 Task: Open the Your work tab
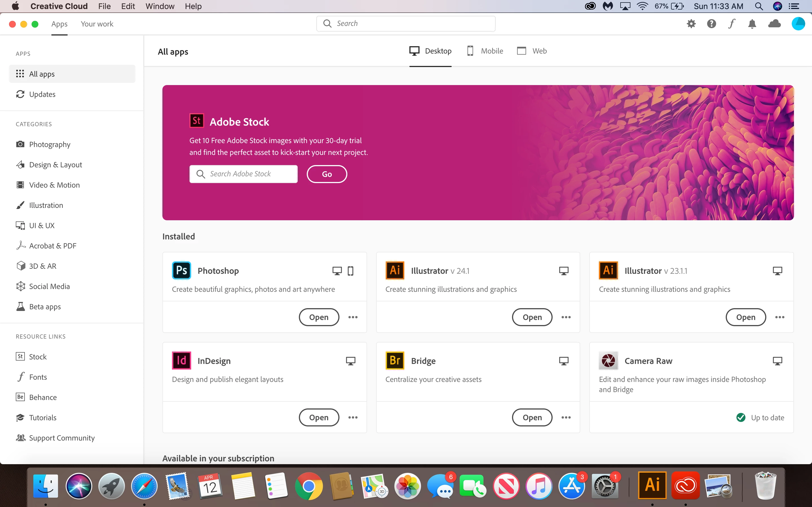click(97, 24)
